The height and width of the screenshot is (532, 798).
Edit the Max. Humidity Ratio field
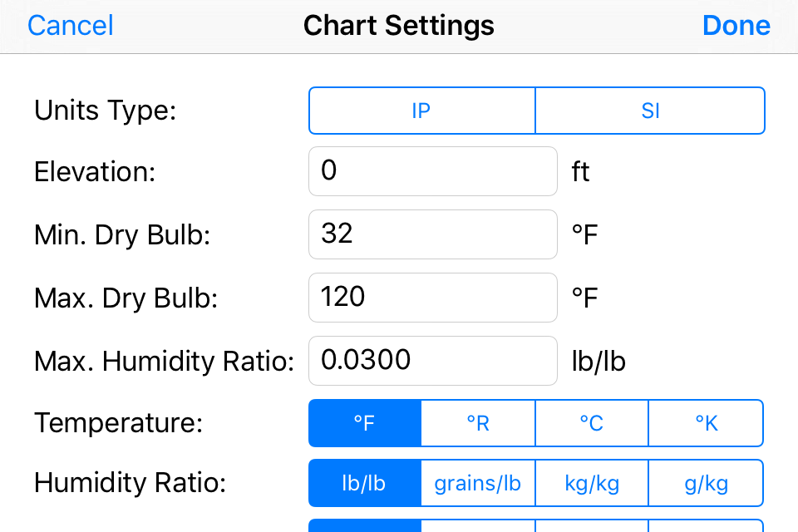pyautogui.click(x=433, y=361)
